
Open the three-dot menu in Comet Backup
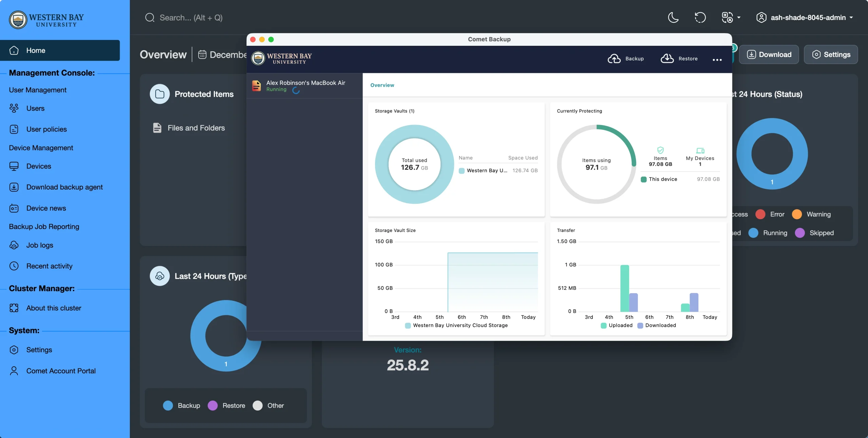click(717, 60)
